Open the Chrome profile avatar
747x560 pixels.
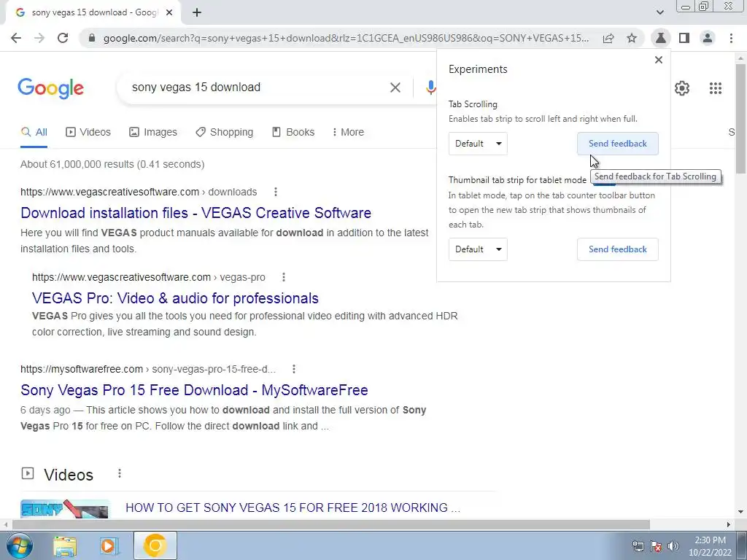pos(708,38)
